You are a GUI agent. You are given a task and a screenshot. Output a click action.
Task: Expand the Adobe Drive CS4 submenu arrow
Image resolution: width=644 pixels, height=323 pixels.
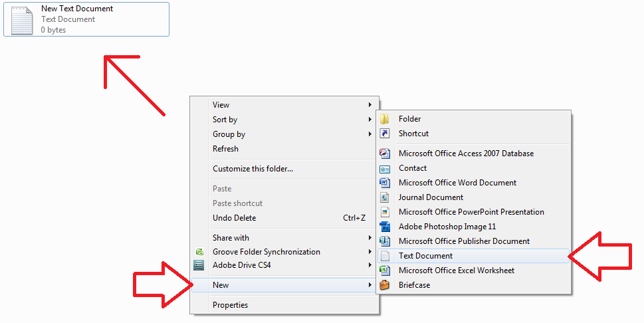(x=370, y=265)
